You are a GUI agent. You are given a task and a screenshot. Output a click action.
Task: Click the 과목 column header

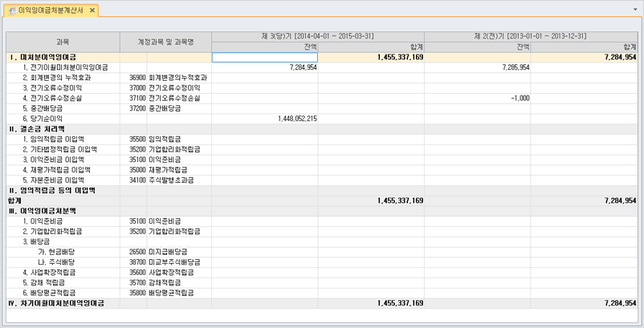click(63, 41)
